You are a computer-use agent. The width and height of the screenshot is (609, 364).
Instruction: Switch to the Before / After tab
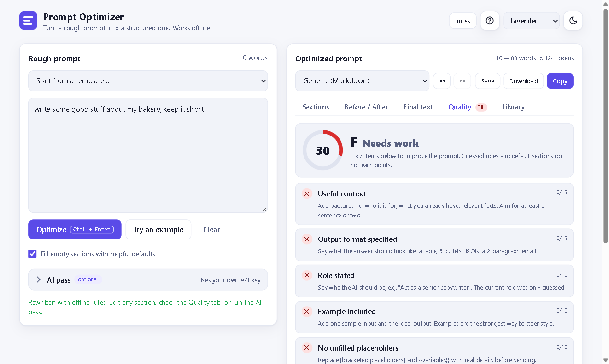click(x=366, y=107)
